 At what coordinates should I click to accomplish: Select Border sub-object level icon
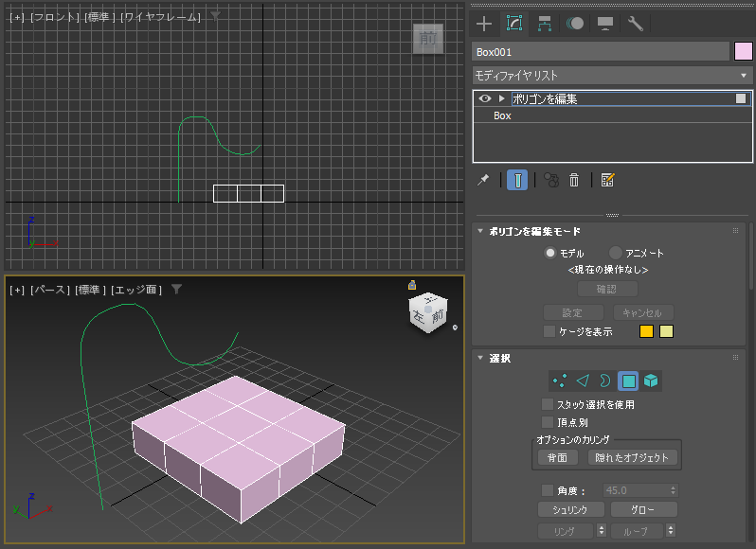(605, 381)
